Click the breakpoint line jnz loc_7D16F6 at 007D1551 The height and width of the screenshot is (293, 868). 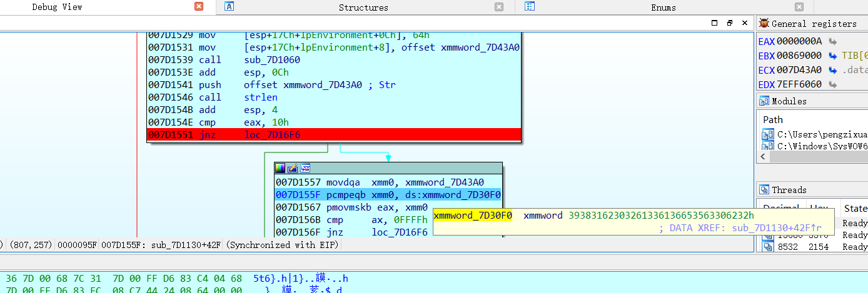coord(334,134)
